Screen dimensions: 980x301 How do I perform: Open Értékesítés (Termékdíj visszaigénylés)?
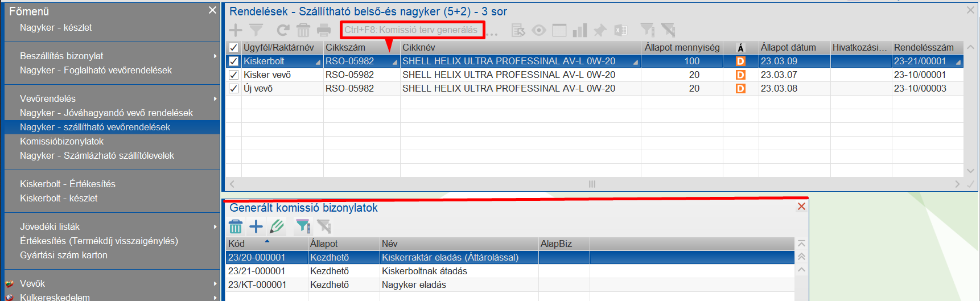tap(99, 241)
